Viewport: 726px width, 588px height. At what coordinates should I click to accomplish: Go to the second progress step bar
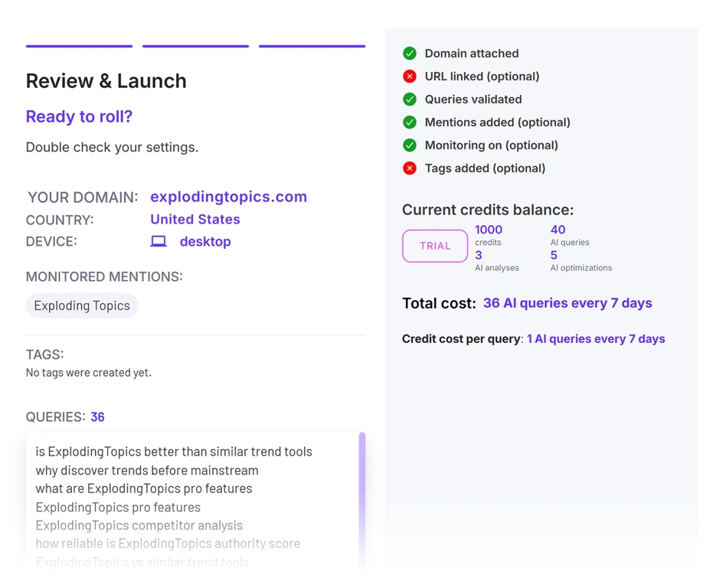[195, 46]
